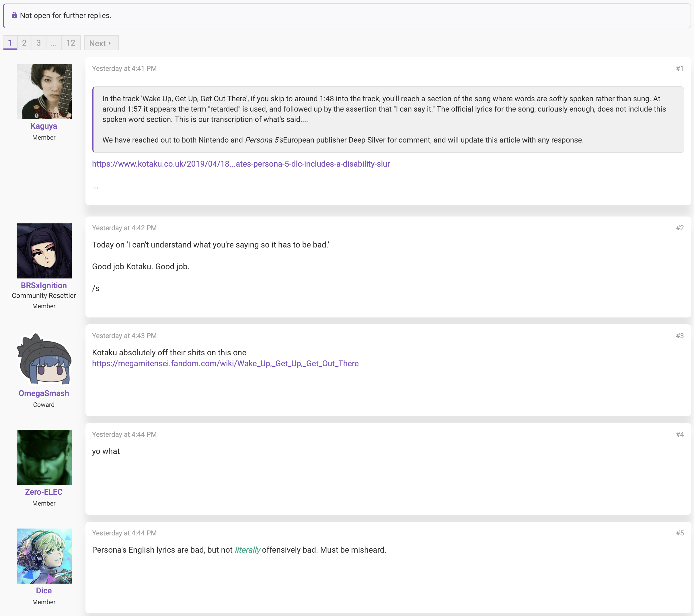Viewport: 694px width, 616px height.
Task: Open Dice's avatar image
Action: pyautogui.click(x=44, y=556)
